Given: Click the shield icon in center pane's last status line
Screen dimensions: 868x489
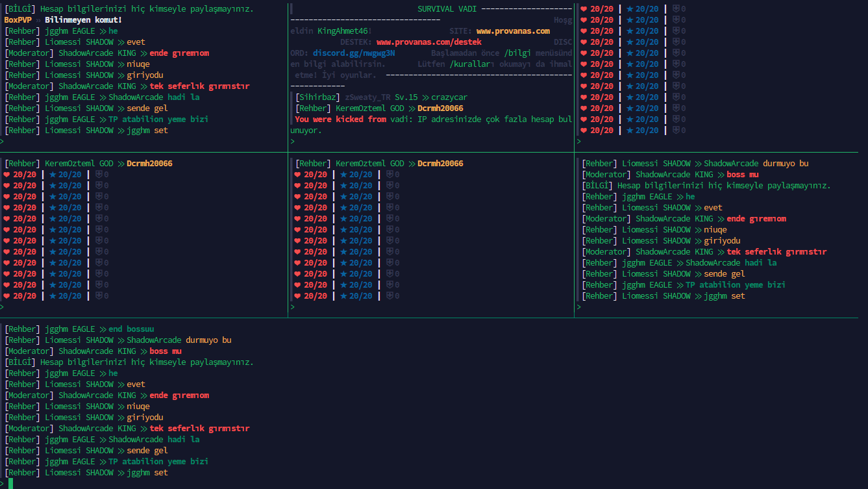Looking at the screenshot, I should pyautogui.click(x=390, y=296).
